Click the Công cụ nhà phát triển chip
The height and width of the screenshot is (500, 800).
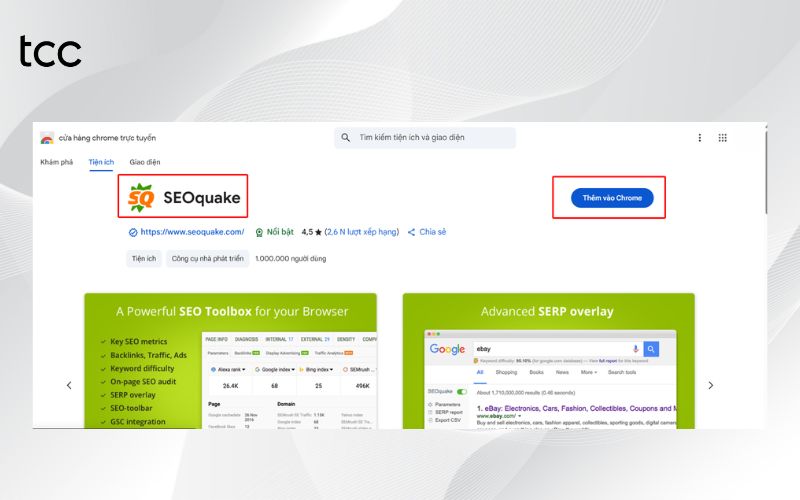(207, 259)
